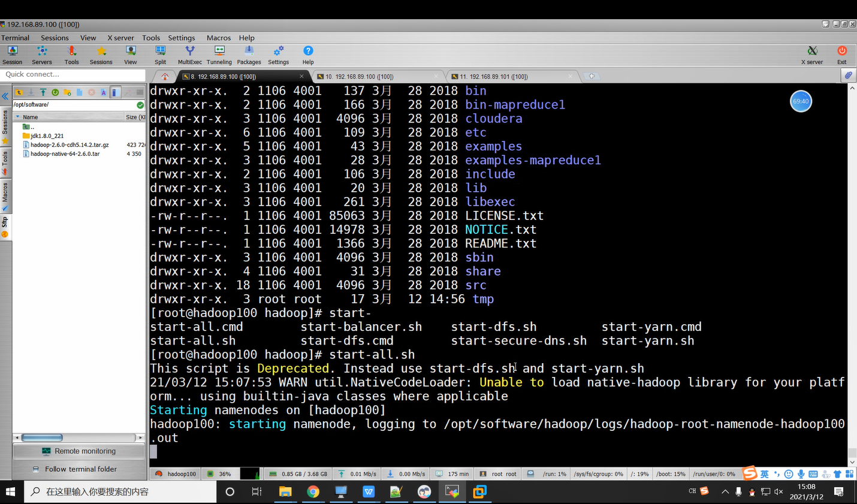
Task: Activate the MultiExec toolbar icon
Action: (190, 55)
